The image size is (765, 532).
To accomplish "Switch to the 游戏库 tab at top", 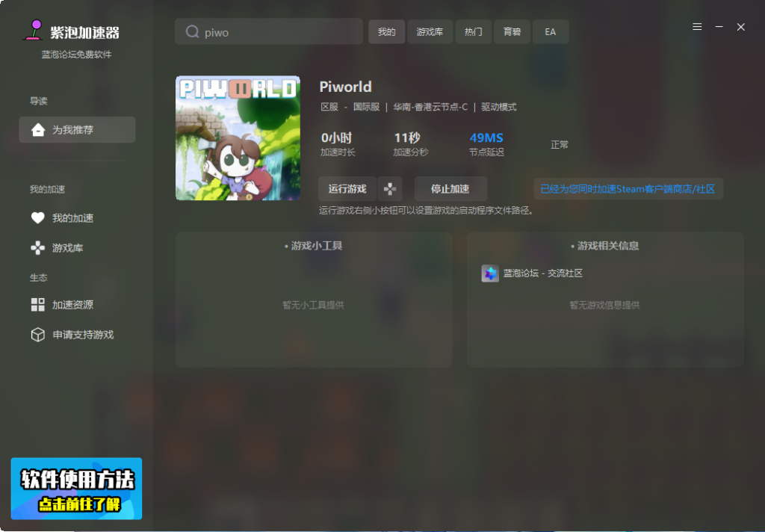I will point(430,31).
